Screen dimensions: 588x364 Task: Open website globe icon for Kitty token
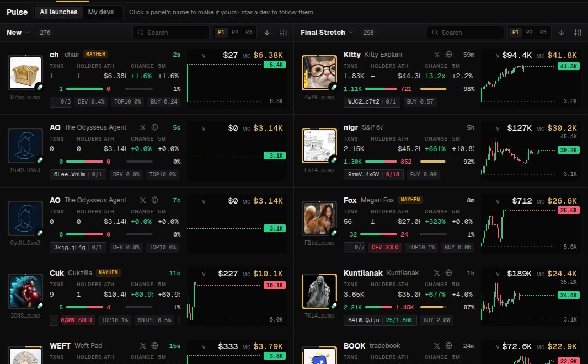pyautogui.click(x=448, y=55)
